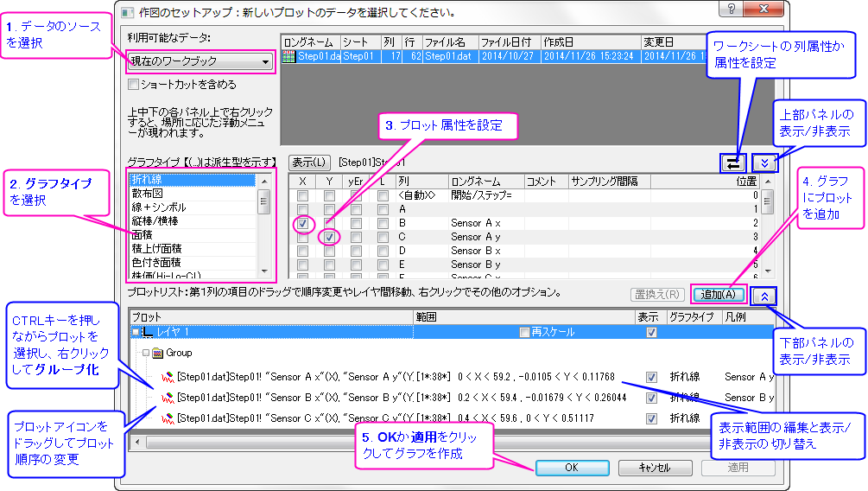
Task: Toggle visibility of Sensor B plot
Action: [651, 398]
